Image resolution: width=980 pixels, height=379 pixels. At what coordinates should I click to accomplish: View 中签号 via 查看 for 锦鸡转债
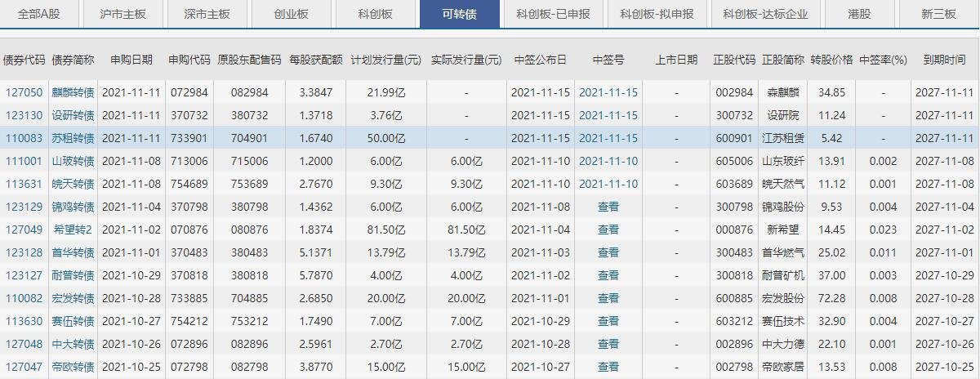tap(608, 207)
